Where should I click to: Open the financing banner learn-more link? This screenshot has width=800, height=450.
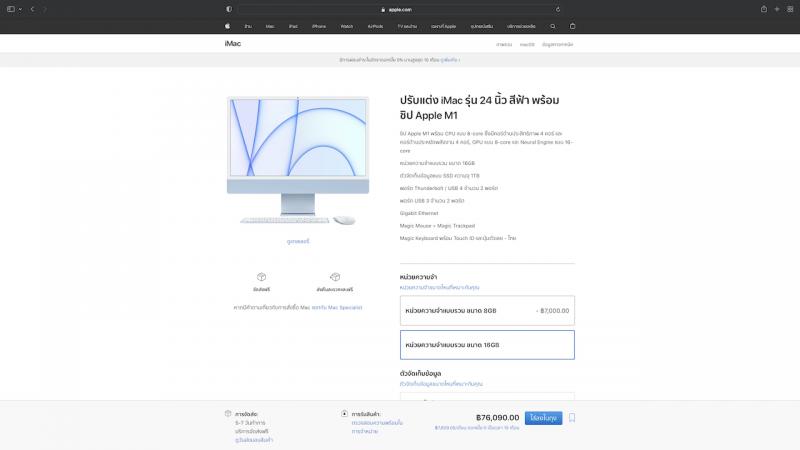point(450,60)
